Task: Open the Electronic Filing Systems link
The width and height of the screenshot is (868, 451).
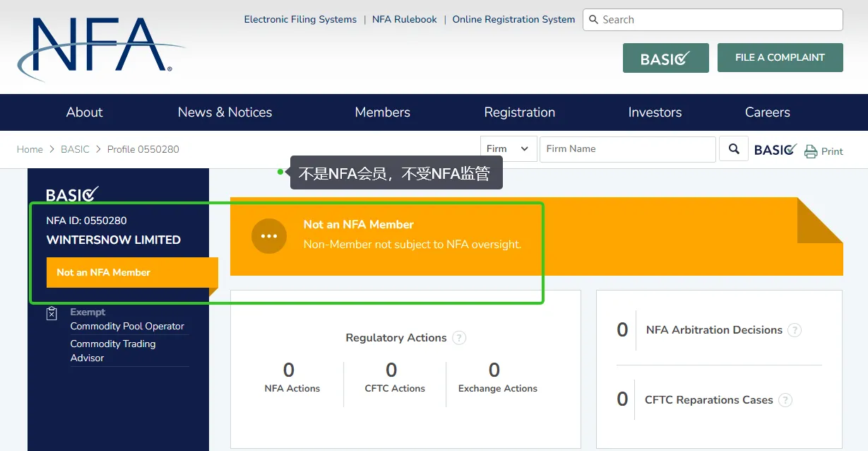Action: coord(300,20)
